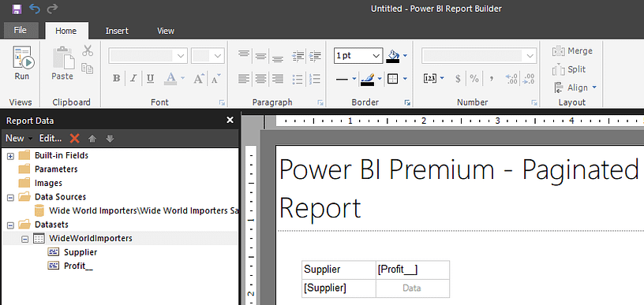The image size is (644, 305).
Task: Move item down in Report Data
Action: 110,139
